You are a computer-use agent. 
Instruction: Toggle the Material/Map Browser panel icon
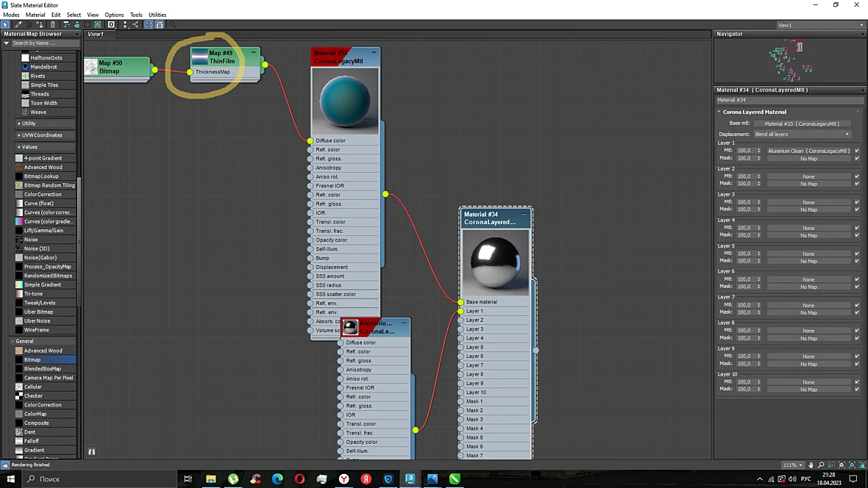click(149, 25)
